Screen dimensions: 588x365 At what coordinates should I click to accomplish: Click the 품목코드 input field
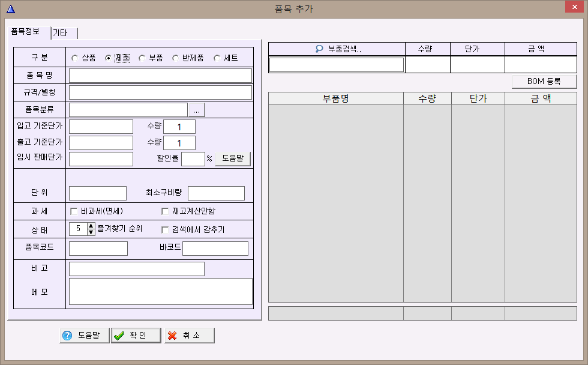[x=98, y=249]
